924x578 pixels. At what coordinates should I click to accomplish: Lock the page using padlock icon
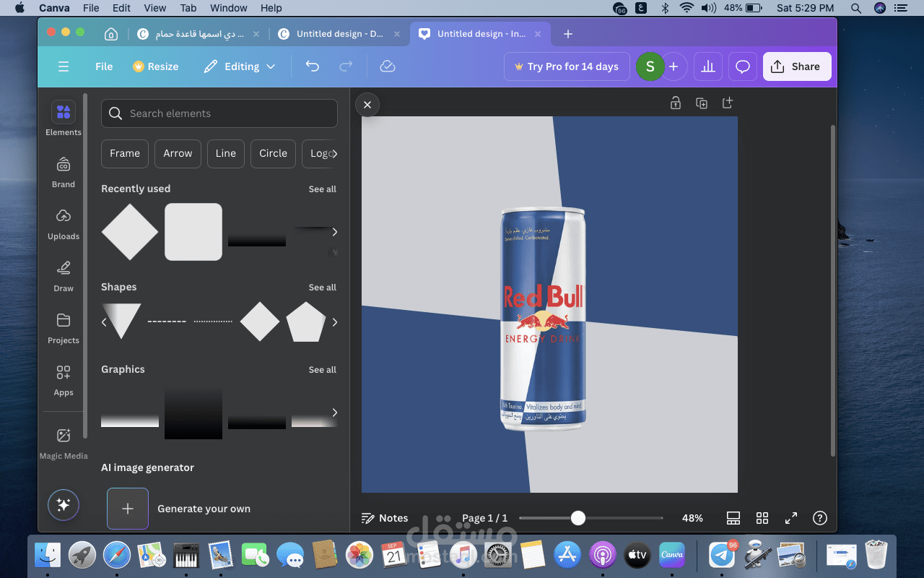[x=676, y=103]
